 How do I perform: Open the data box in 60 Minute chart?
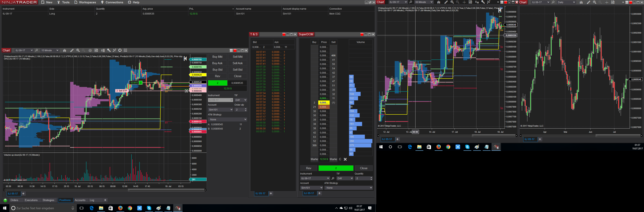[470, 2]
